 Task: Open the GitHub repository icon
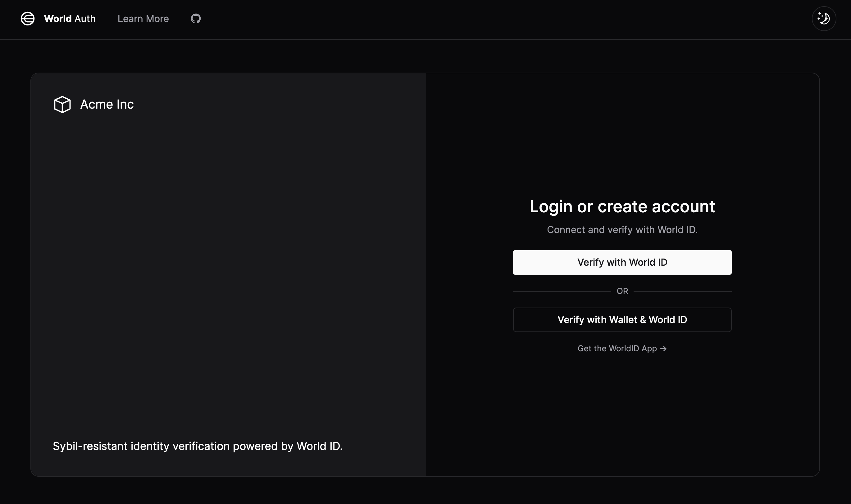tap(196, 19)
